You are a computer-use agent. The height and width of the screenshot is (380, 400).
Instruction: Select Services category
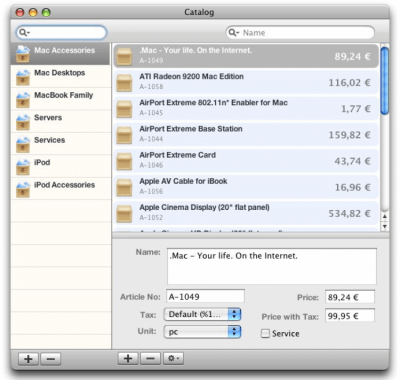click(x=61, y=144)
